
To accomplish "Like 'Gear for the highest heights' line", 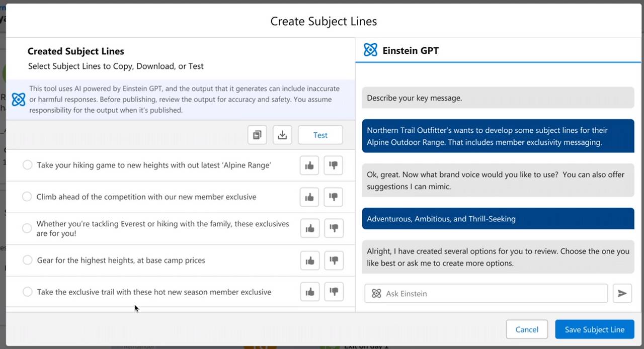I will click(309, 260).
